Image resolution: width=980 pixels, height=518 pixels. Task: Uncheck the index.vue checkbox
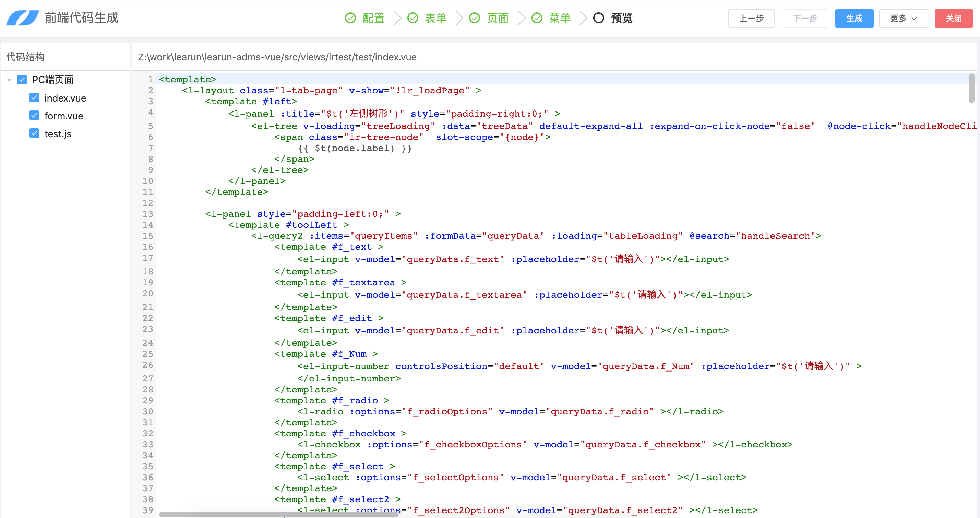[34, 97]
